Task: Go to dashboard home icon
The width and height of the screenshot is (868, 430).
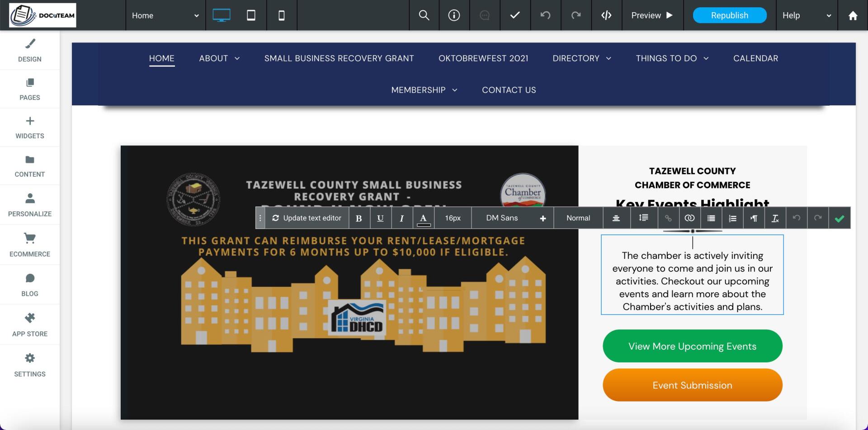Action: click(x=853, y=16)
